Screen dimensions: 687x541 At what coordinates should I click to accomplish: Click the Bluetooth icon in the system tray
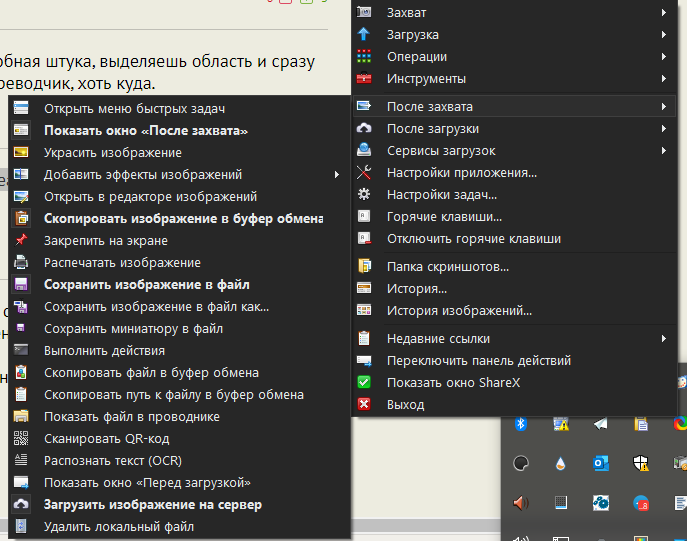pyautogui.click(x=521, y=424)
